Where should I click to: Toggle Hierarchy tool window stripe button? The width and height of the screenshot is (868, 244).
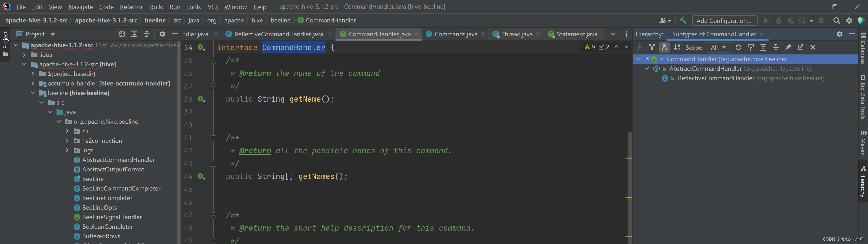click(x=863, y=181)
